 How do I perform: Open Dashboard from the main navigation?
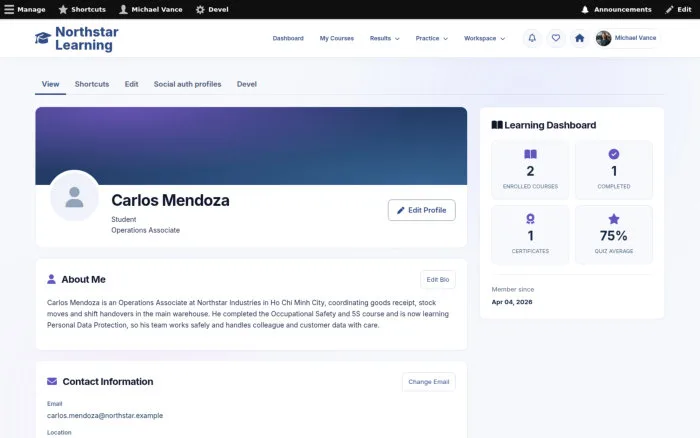click(288, 38)
